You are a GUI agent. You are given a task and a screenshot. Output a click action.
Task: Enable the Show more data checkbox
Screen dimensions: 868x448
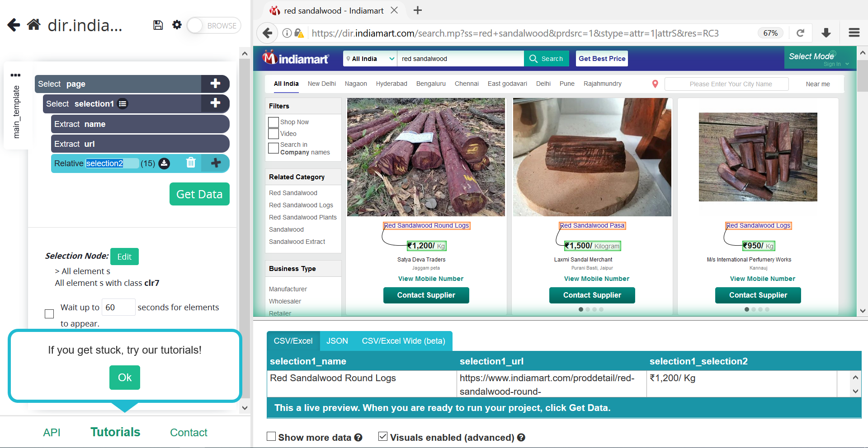click(271, 437)
